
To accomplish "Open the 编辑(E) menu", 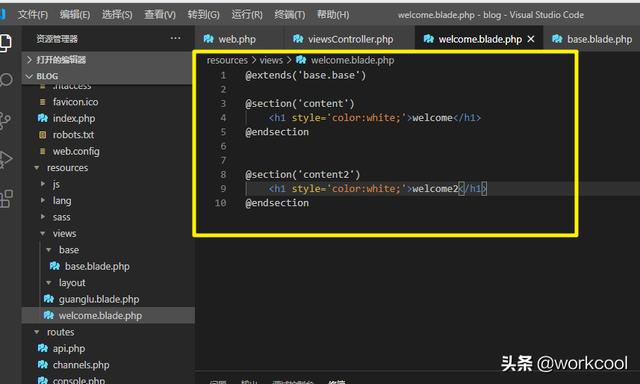I will point(75,15).
